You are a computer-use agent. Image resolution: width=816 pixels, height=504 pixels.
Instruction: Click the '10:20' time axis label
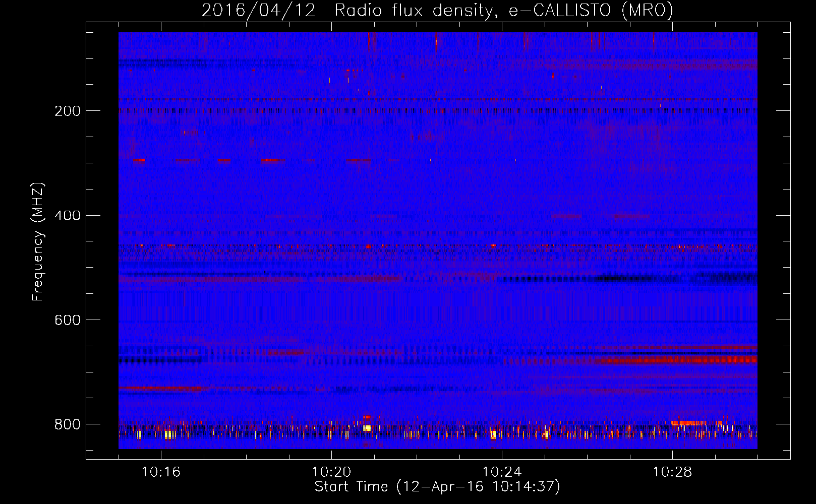point(331,472)
